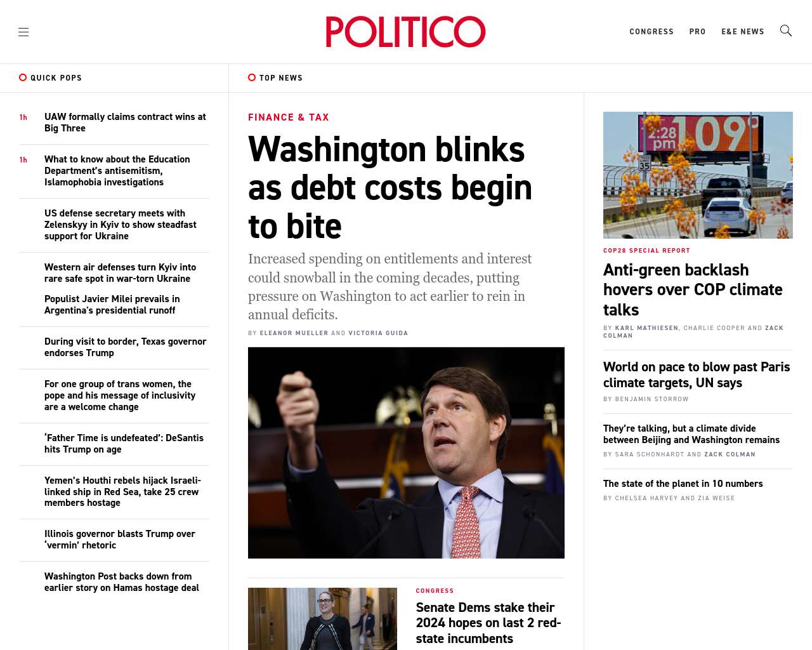Screen dimensions: 812x650
Task: Open the UAW contract wins story
Action: tap(126, 123)
